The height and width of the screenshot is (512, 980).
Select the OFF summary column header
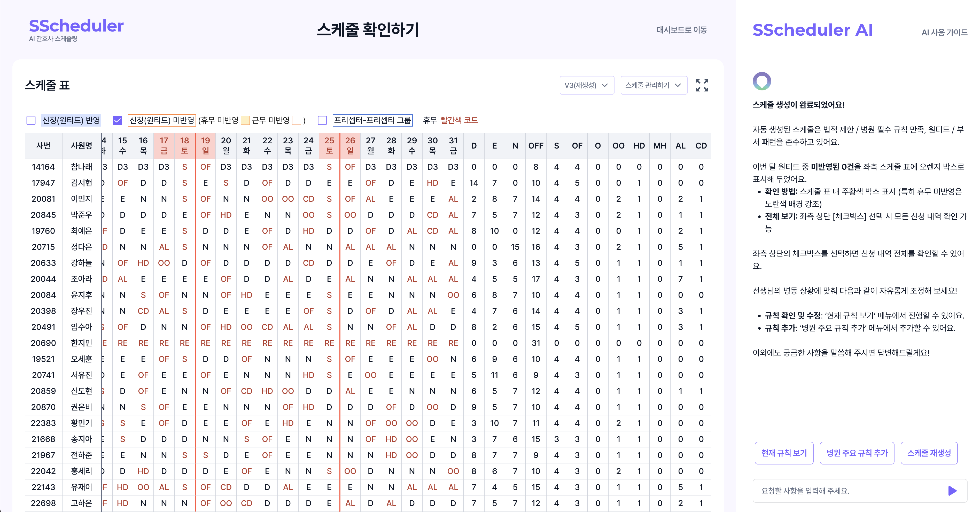click(x=536, y=146)
